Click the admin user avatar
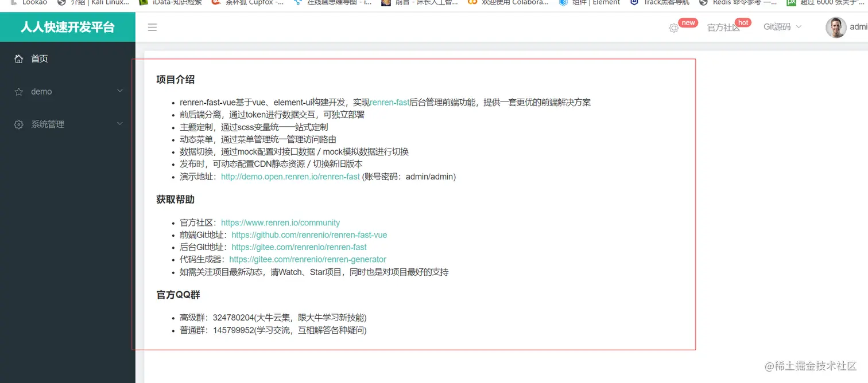The image size is (868, 383). tap(836, 27)
